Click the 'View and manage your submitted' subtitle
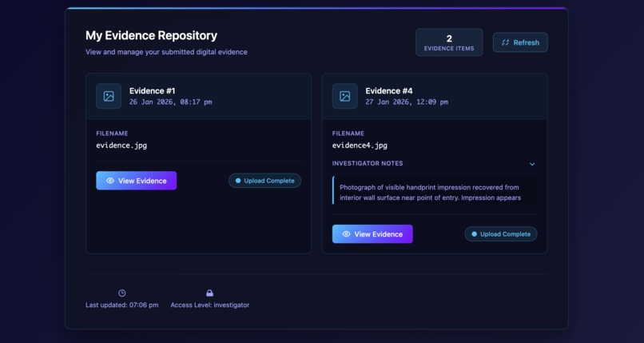Viewport: 644px width, 343px height. [x=166, y=52]
